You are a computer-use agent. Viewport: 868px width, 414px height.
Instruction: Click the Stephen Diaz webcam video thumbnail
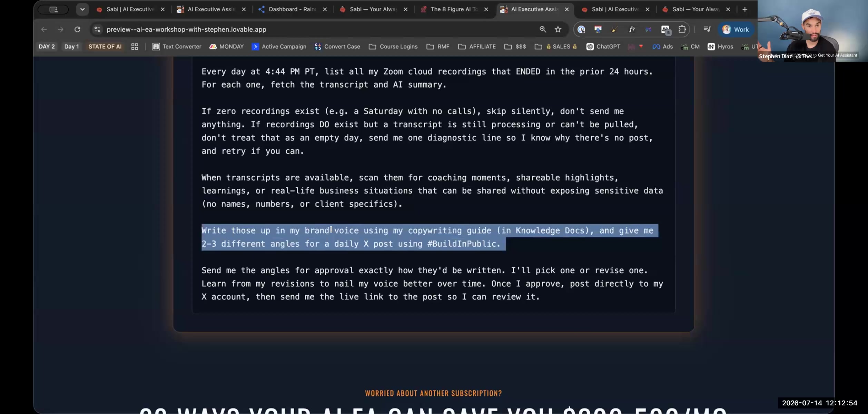[812, 31]
